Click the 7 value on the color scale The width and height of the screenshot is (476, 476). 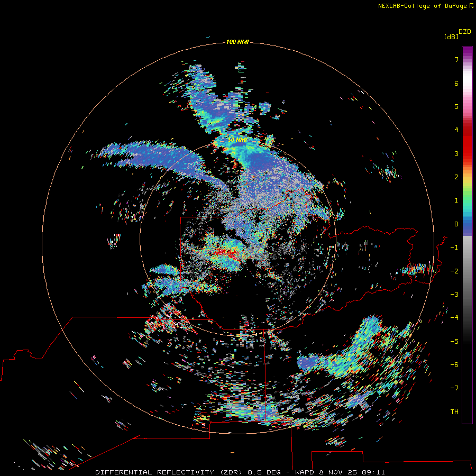(x=456, y=59)
